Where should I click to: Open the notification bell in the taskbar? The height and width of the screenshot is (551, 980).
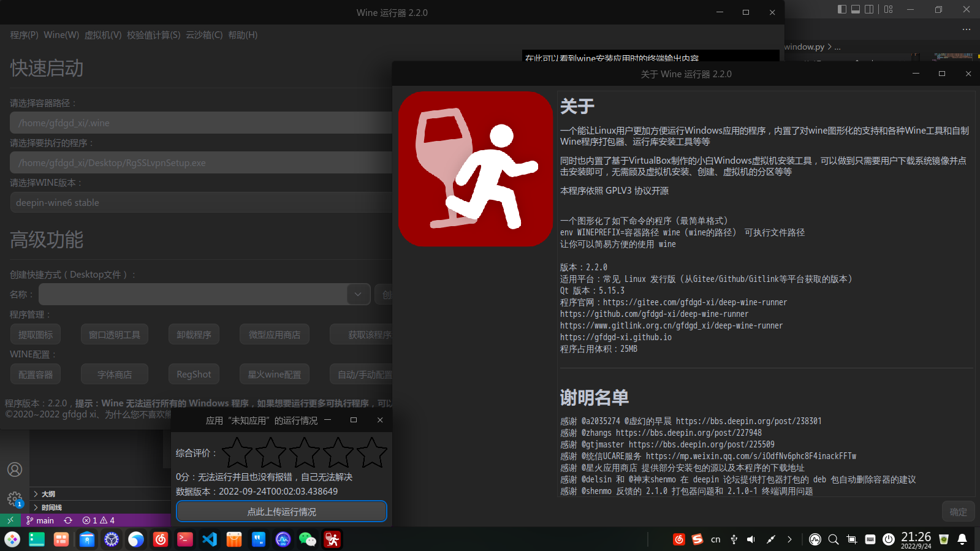[x=962, y=539]
